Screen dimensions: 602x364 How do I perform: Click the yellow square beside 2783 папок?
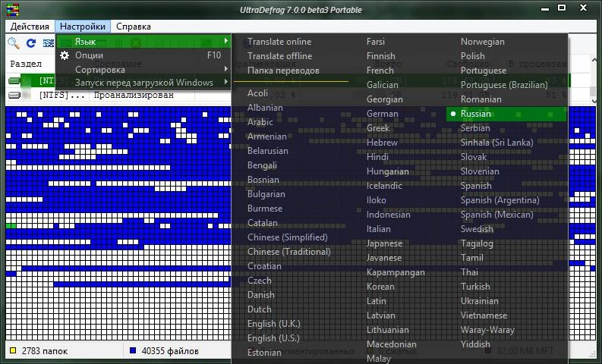click(13, 350)
